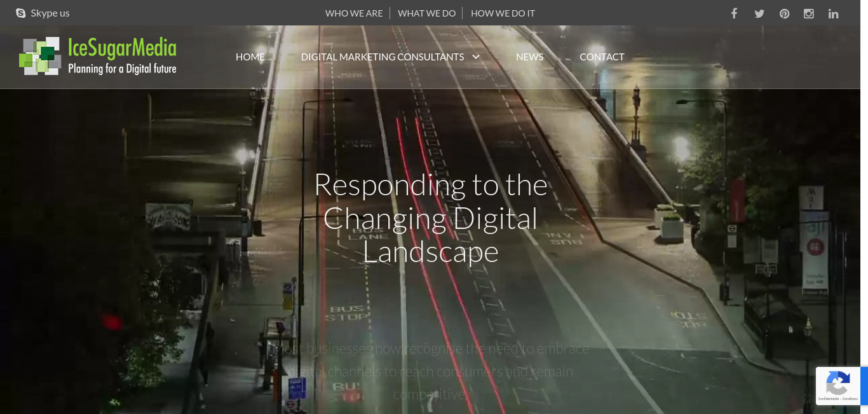This screenshot has width=868, height=414.
Task: Follow the WHAT WE DO link
Action: (426, 13)
